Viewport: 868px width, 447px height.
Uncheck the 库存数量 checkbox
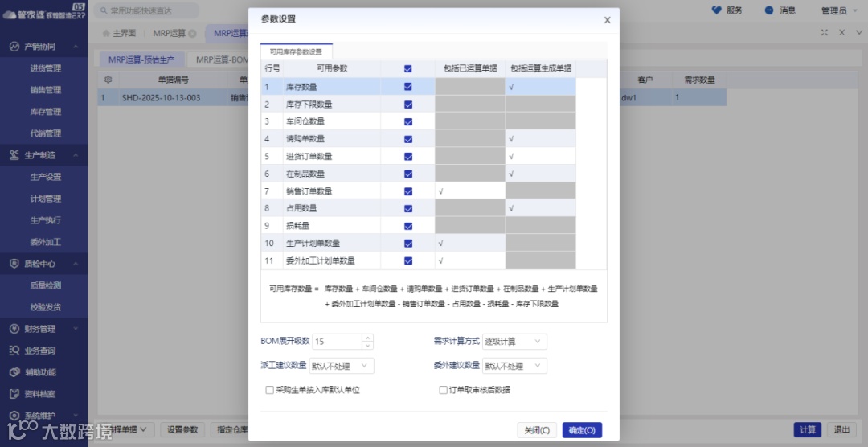tap(408, 86)
